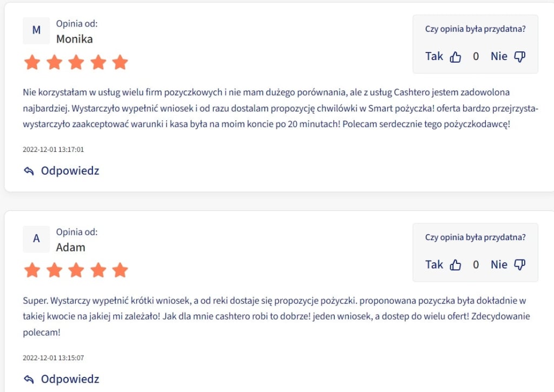Click timestamp 2022-12-01 13:15:07
The height and width of the screenshot is (392, 554).
(54, 358)
